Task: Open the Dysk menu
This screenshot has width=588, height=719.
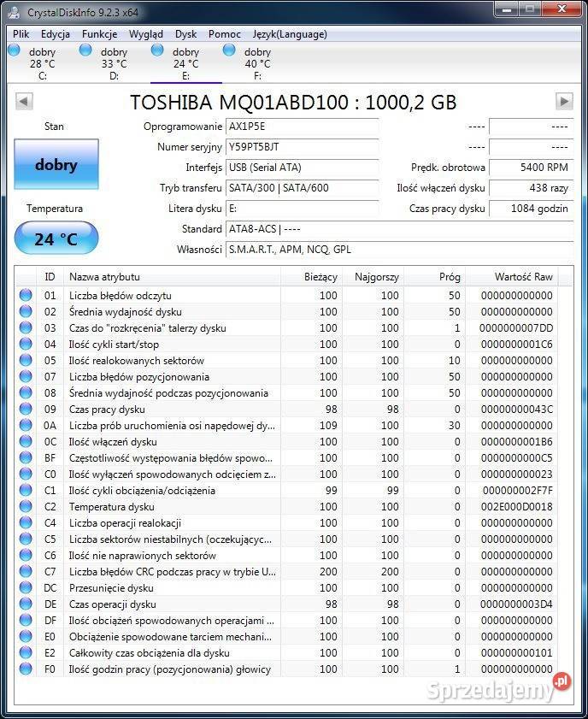Action: pyautogui.click(x=185, y=34)
